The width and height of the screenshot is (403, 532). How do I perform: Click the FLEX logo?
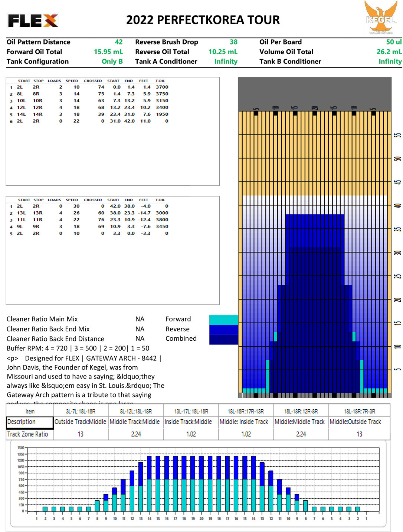33,21
